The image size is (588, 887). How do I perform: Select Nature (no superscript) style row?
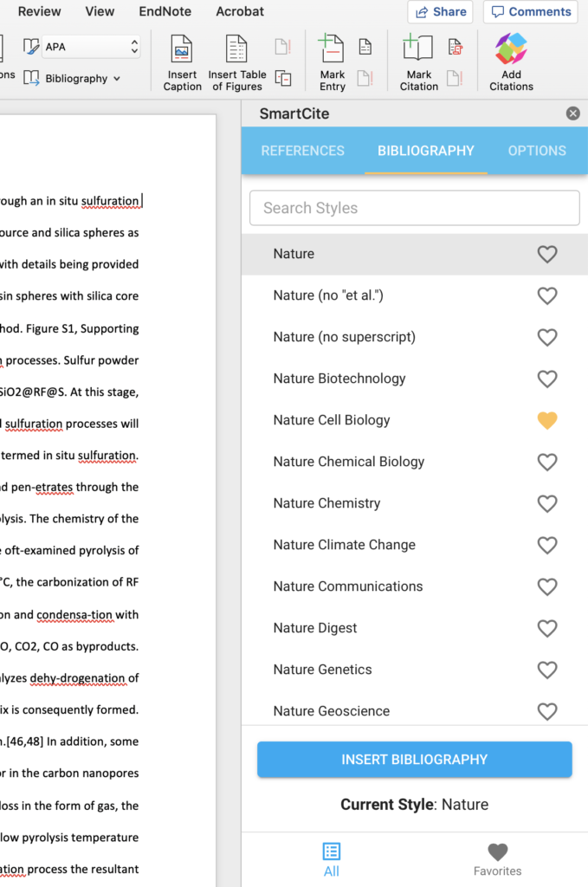point(415,337)
